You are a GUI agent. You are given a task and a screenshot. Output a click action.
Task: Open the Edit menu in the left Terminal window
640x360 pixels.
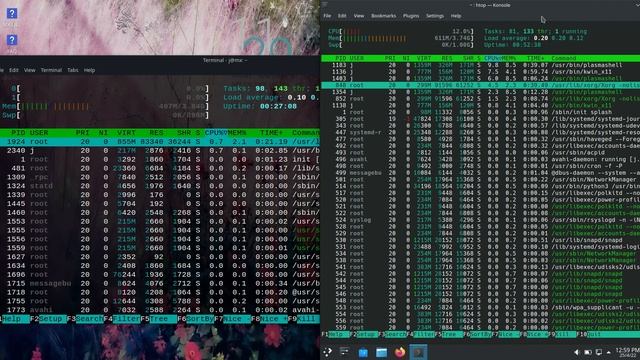point(14,70)
